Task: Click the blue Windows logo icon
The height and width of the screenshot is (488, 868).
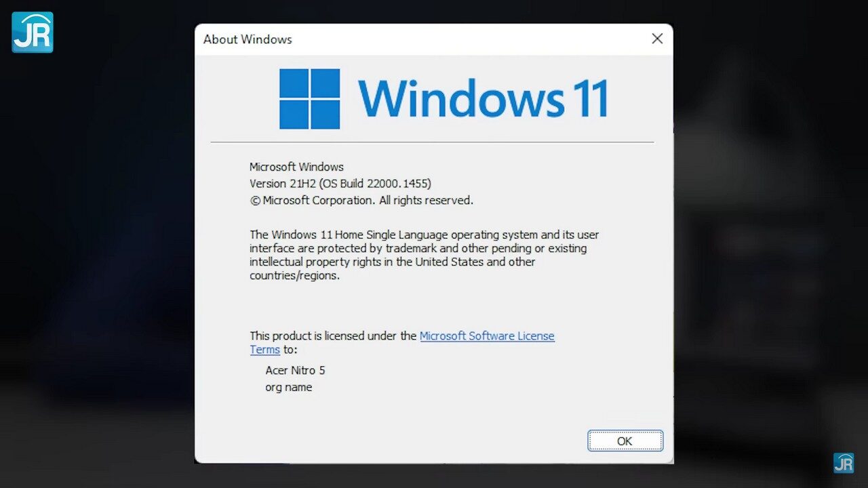Action: [310, 99]
